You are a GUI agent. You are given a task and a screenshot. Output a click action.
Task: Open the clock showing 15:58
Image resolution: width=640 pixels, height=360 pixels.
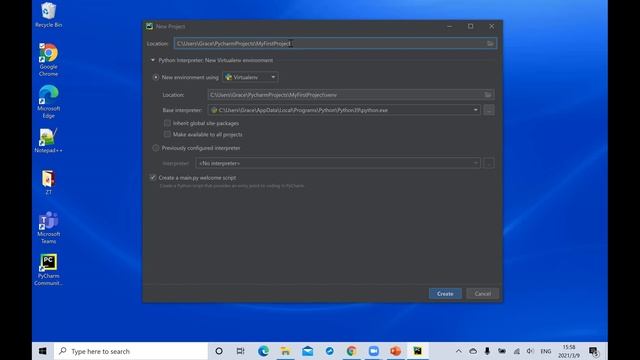(x=569, y=351)
